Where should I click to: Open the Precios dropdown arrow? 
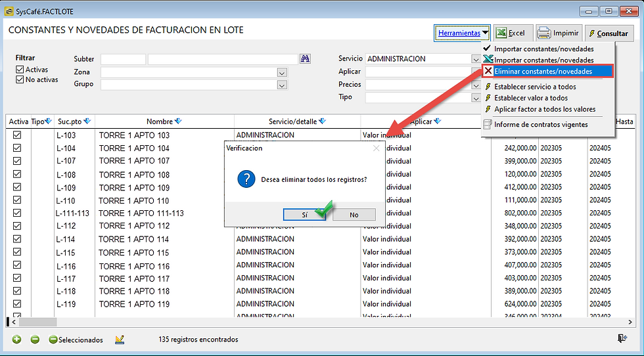(476, 86)
